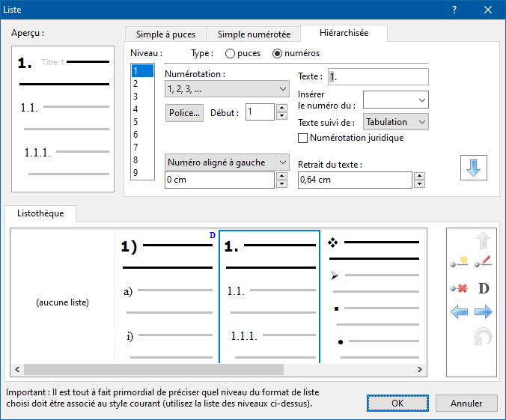Viewport: 506px width, 420px height.
Task: Open the Numérotation format dropdown
Action: pyautogui.click(x=227, y=89)
